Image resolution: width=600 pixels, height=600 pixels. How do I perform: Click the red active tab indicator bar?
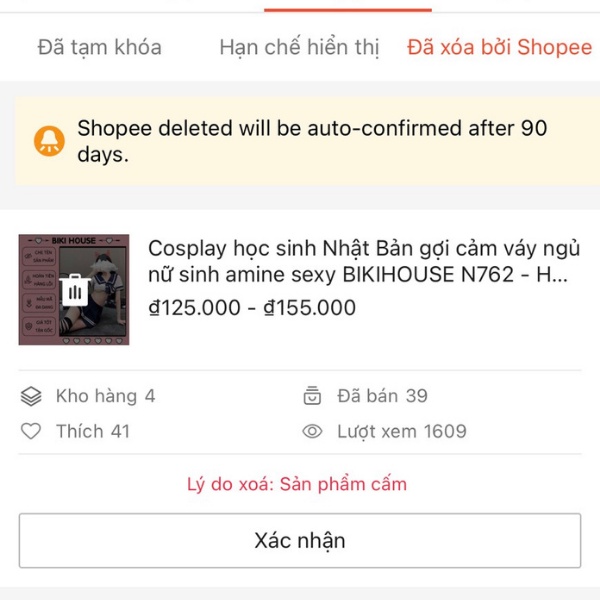(x=348, y=9)
